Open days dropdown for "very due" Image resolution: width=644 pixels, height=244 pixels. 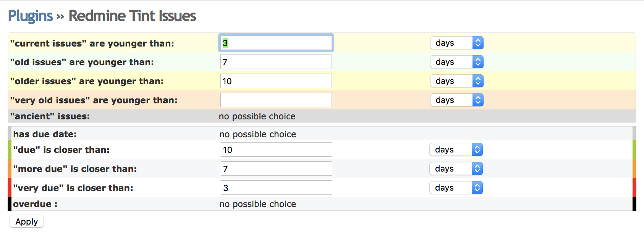click(456, 188)
